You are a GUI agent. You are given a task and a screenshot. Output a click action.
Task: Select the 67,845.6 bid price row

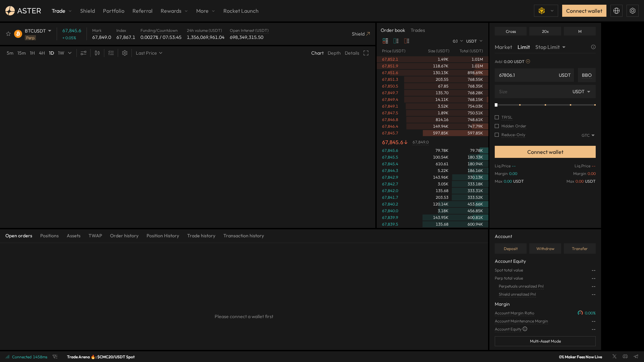[x=432, y=150]
